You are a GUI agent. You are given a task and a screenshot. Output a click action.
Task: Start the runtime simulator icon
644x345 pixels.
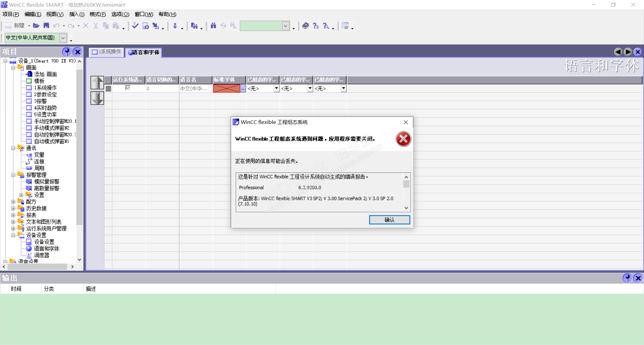point(146,26)
